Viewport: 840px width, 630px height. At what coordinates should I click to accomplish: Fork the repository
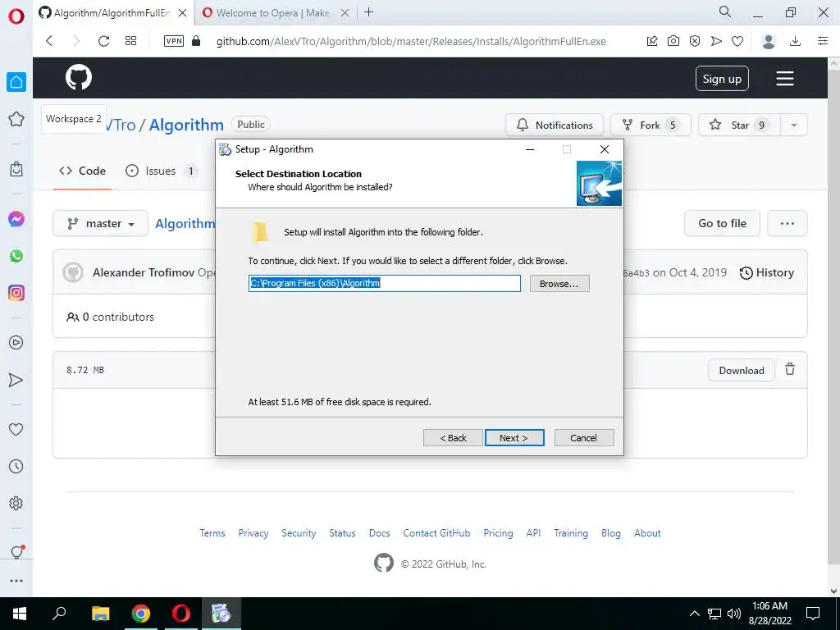coord(651,125)
